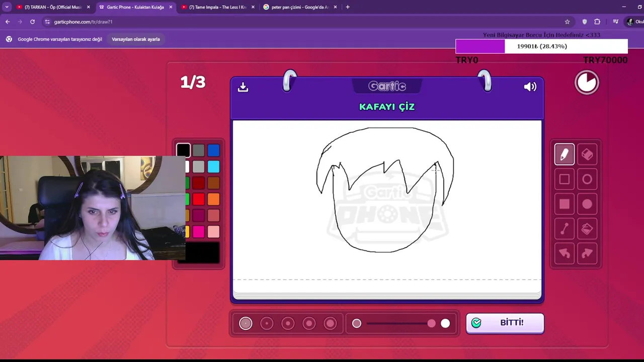Choose the filled ellipse shape tool
Viewport: 644px width, 362px height.
click(x=587, y=204)
